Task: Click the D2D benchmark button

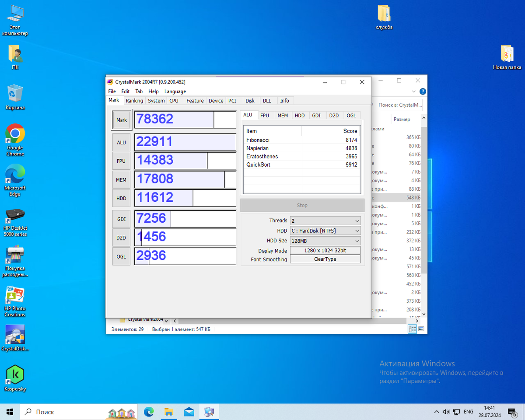Action: [121, 238]
